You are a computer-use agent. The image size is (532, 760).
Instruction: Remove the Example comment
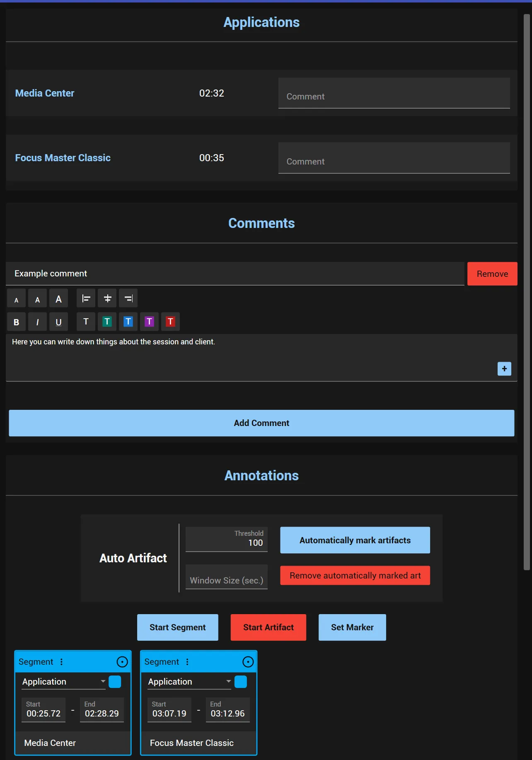pos(492,274)
